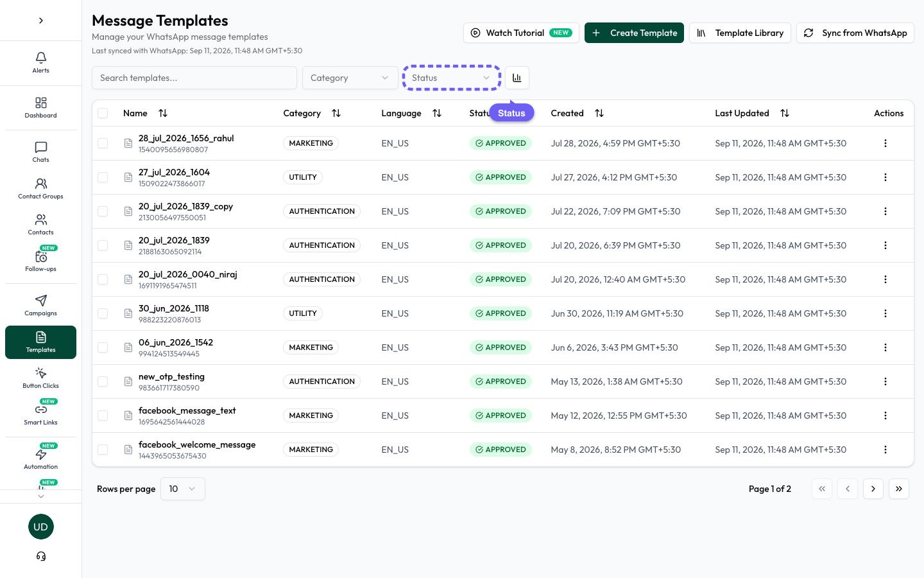The height and width of the screenshot is (578, 924).
Task: Open Smart Links in sidebar
Action: [41, 413]
